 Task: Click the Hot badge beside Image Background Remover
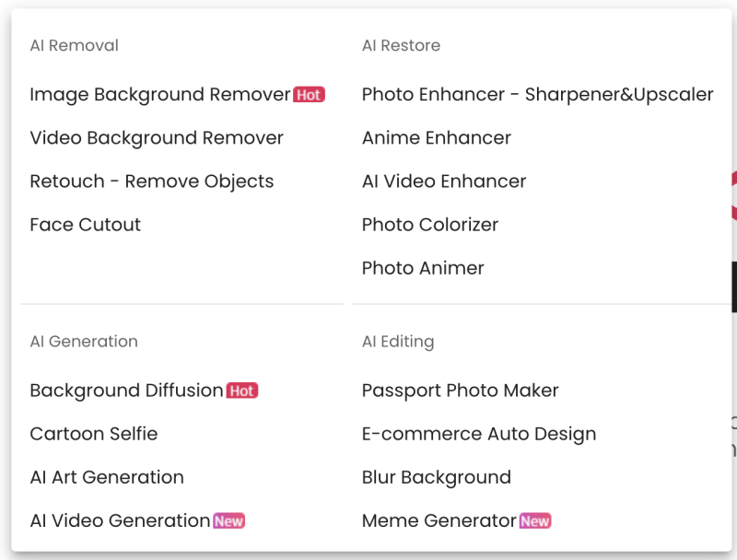click(x=309, y=95)
